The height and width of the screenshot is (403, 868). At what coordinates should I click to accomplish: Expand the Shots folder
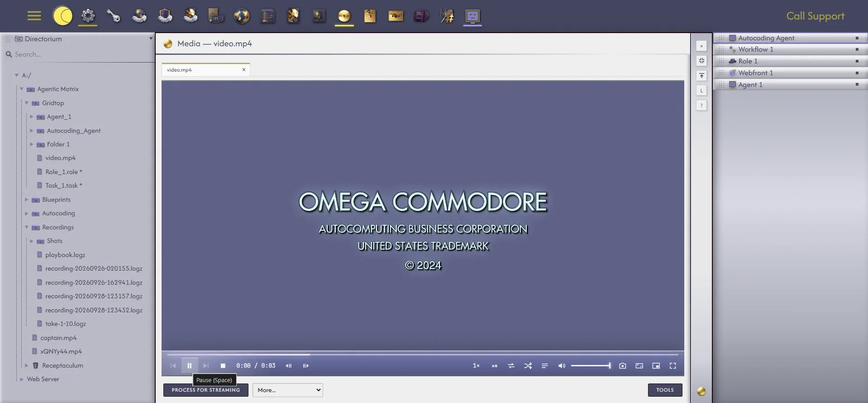[x=31, y=241]
